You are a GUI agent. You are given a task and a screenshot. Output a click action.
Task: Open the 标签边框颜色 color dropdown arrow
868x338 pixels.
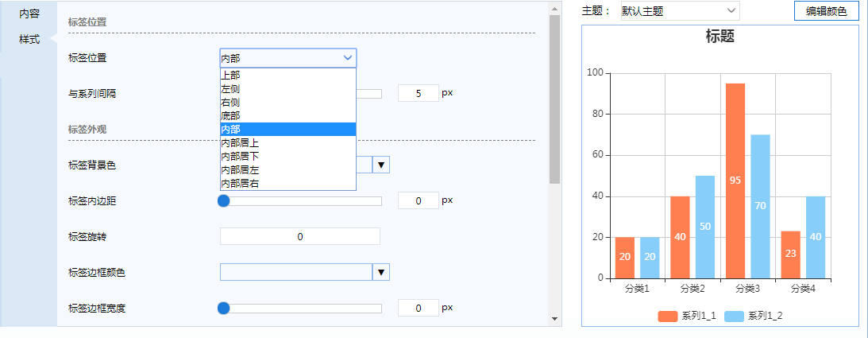382,273
